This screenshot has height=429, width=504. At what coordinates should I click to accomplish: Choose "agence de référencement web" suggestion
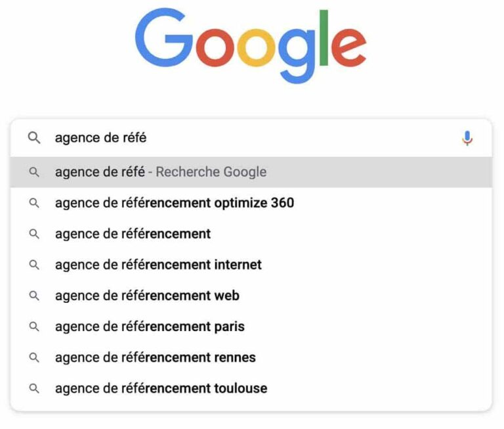(x=147, y=296)
